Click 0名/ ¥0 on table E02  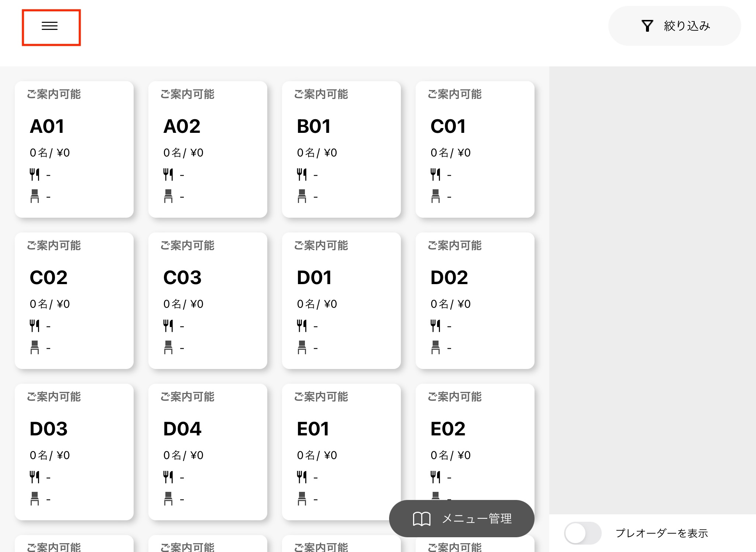pos(450,455)
